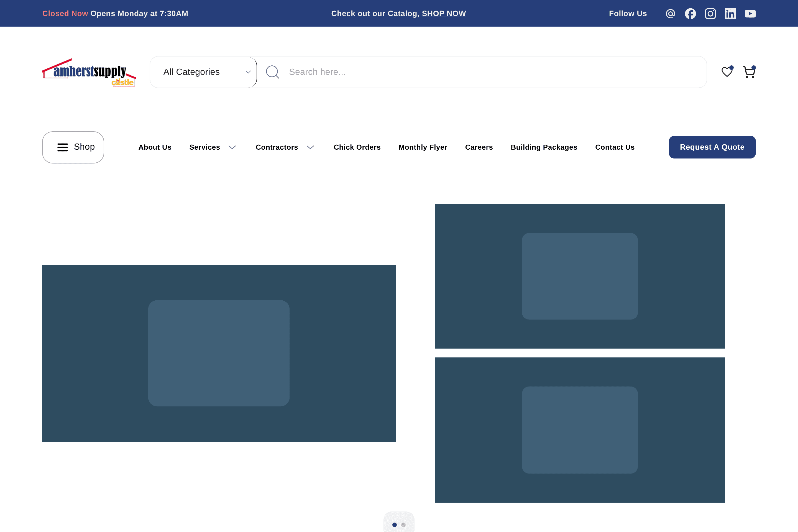Click the Request A Quote button
This screenshot has width=798, height=532.
coord(712,147)
